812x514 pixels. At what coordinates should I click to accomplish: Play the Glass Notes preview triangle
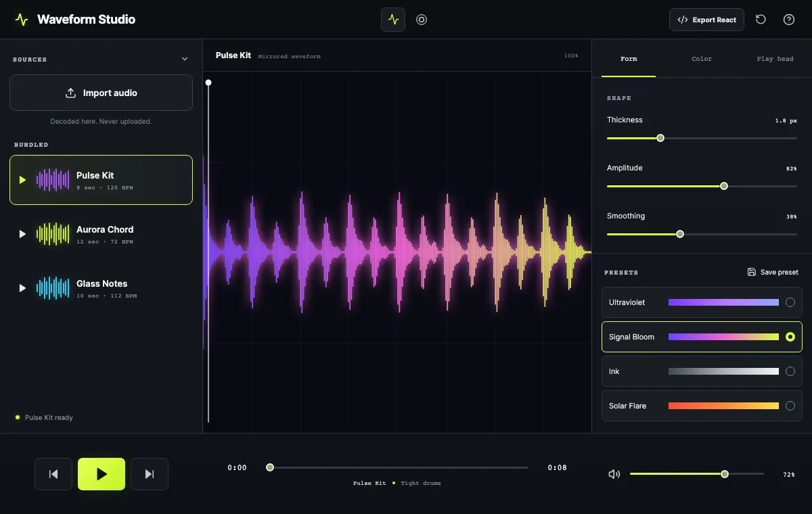tap(22, 288)
